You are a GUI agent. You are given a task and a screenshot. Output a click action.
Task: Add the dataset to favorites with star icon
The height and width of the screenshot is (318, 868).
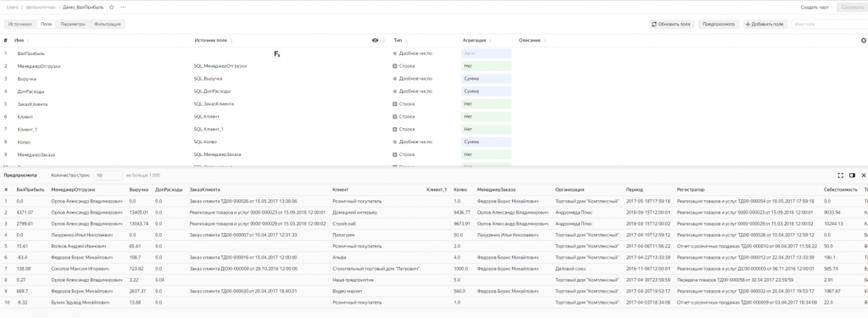coord(112,7)
